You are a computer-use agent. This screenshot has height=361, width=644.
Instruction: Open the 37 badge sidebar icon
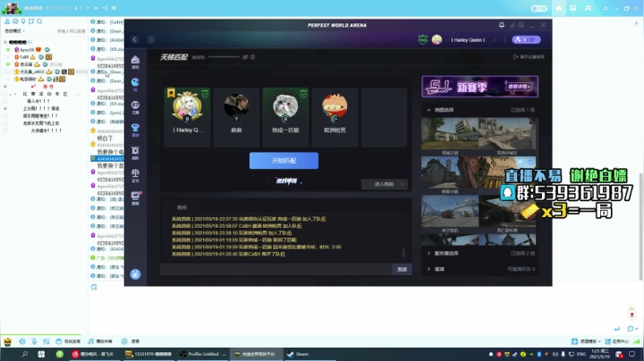pyautogui.click(x=135, y=106)
